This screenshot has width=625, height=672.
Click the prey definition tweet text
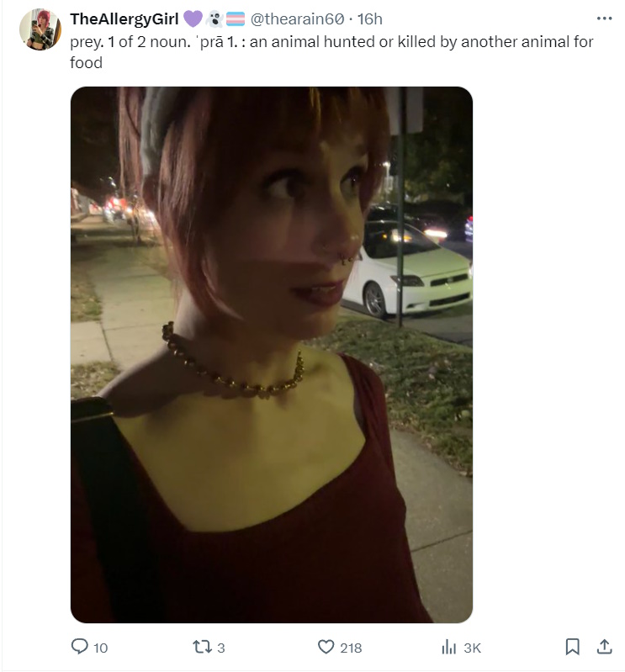[x=331, y=52]
